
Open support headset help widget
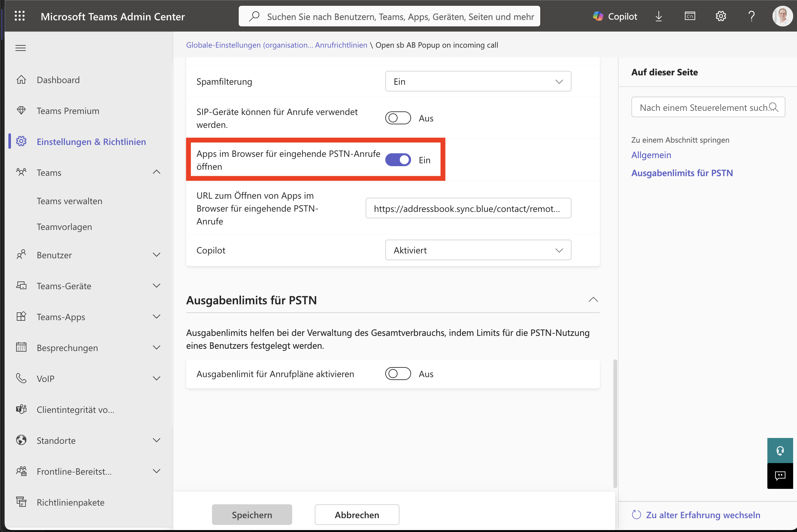[x=780, y=451]
